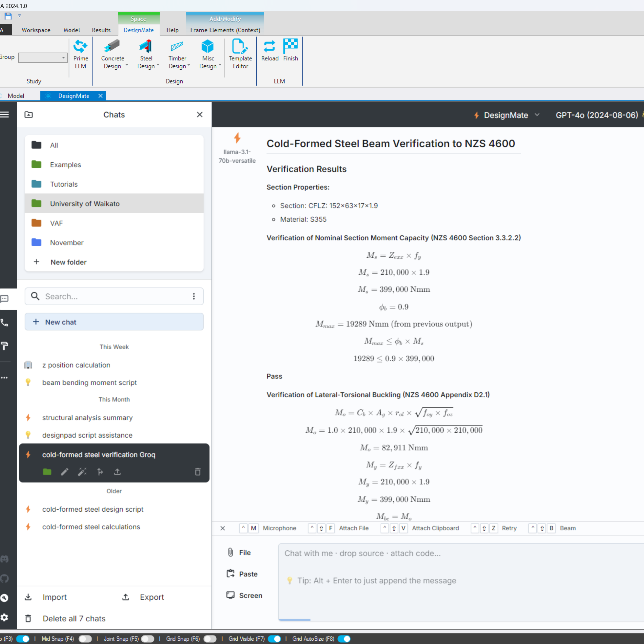Click the trash icon on the selected chat
The height and width of the screenshot is (644, 644).
pos(198,472)
